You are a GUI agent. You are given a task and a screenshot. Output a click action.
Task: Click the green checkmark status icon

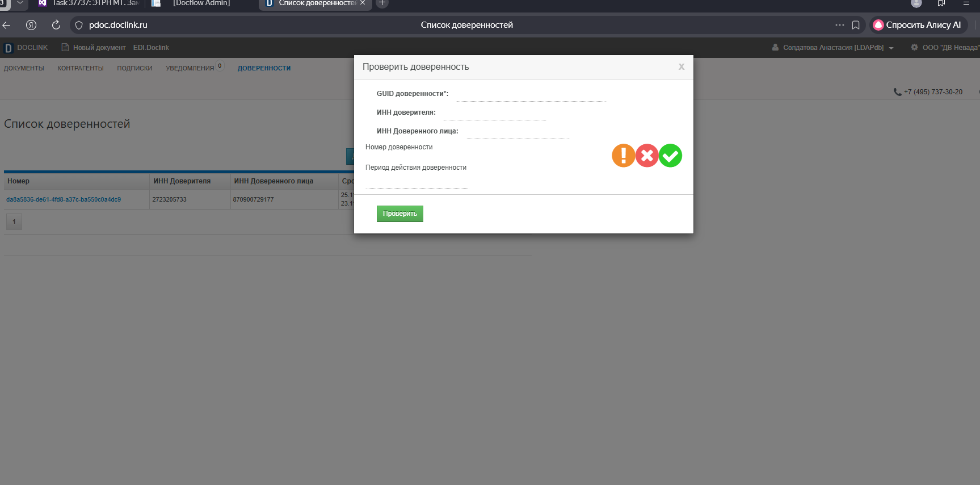[670, 156]
